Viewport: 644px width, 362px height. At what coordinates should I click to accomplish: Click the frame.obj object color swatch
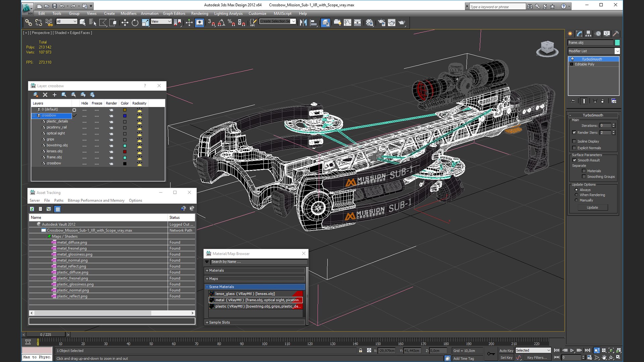click(617, 43)
